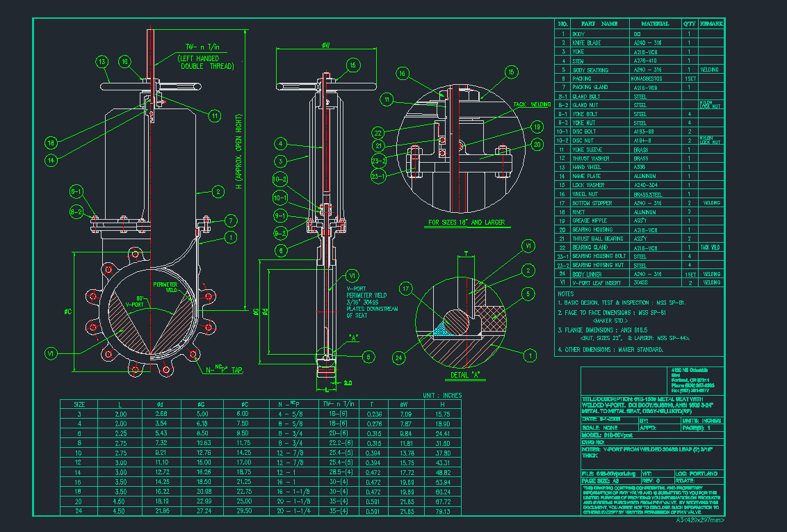Select the SIZE column header in dimension table
This screenshot has width=787, height=532.
tap(79, 404)
